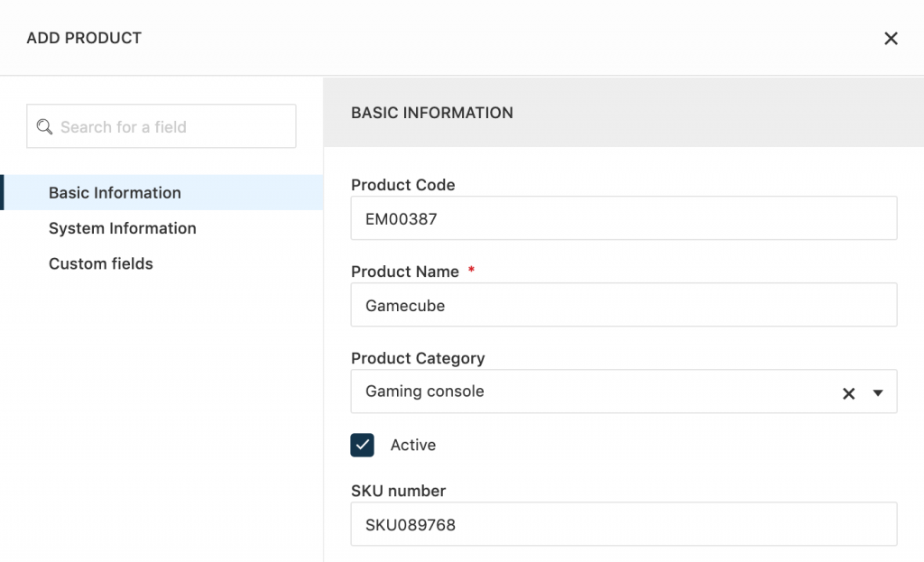The height and width of the screenshot is (562, 924).
Task: Click the Product Category dropdown arrow icon
Action: [x=878, y=392]
